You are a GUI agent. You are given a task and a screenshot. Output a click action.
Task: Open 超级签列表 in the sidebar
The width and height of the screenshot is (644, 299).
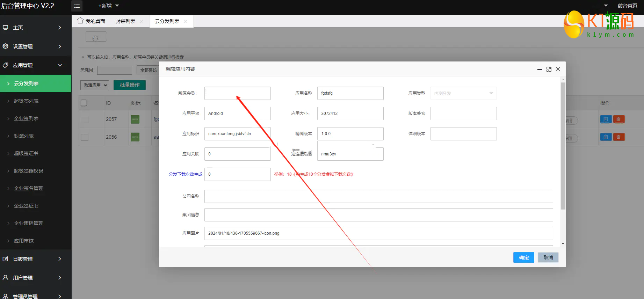tap(36, 101)
